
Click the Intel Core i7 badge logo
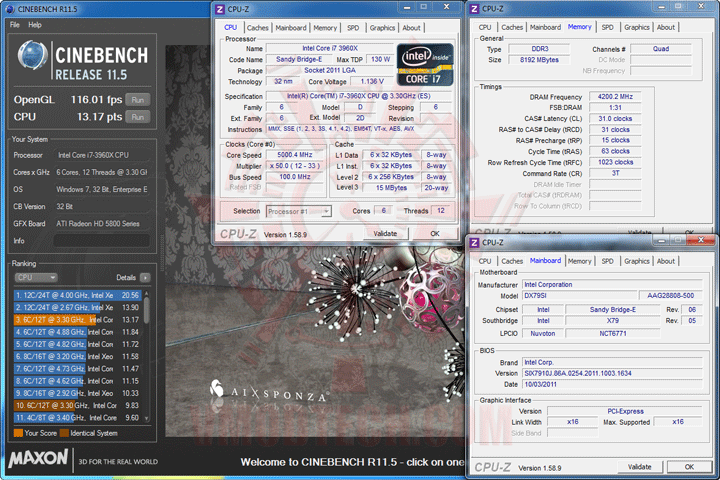point(425,64)
